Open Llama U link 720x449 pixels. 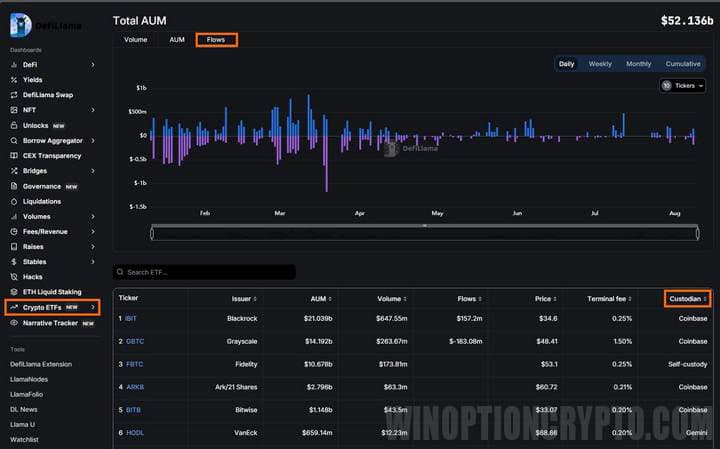[x=22, y=425]
